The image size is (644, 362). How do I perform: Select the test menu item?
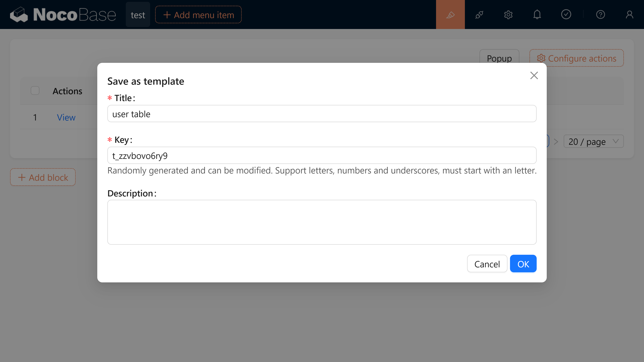click(x=138, y=14)
